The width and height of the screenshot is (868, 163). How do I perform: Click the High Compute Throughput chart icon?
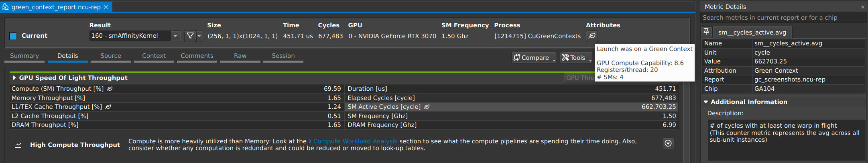[x=18, y=145]
